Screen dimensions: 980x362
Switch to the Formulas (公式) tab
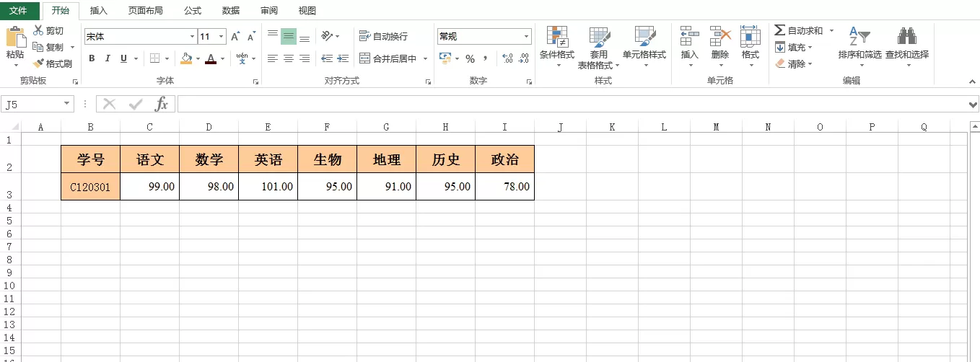(x=193, y=11)
